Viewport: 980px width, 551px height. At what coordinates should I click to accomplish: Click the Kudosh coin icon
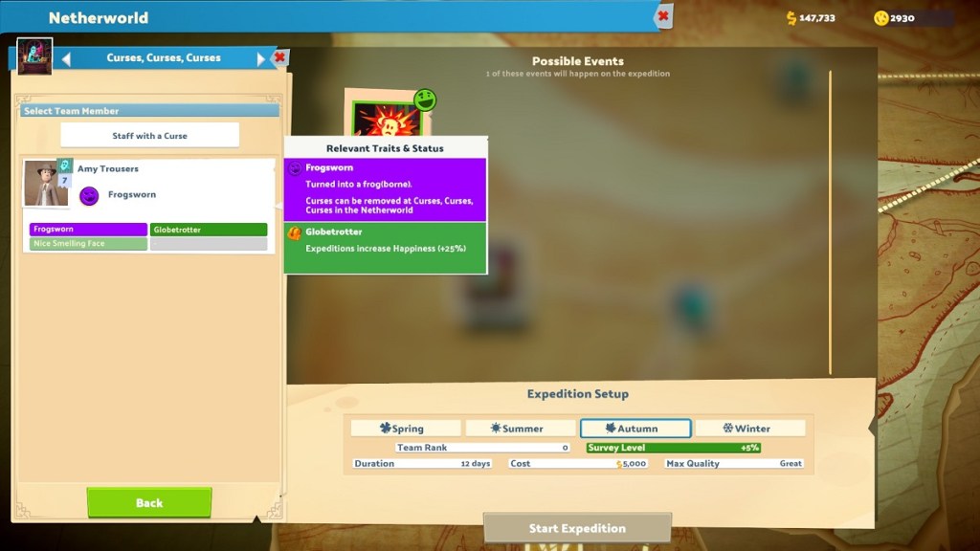(880, 18)
